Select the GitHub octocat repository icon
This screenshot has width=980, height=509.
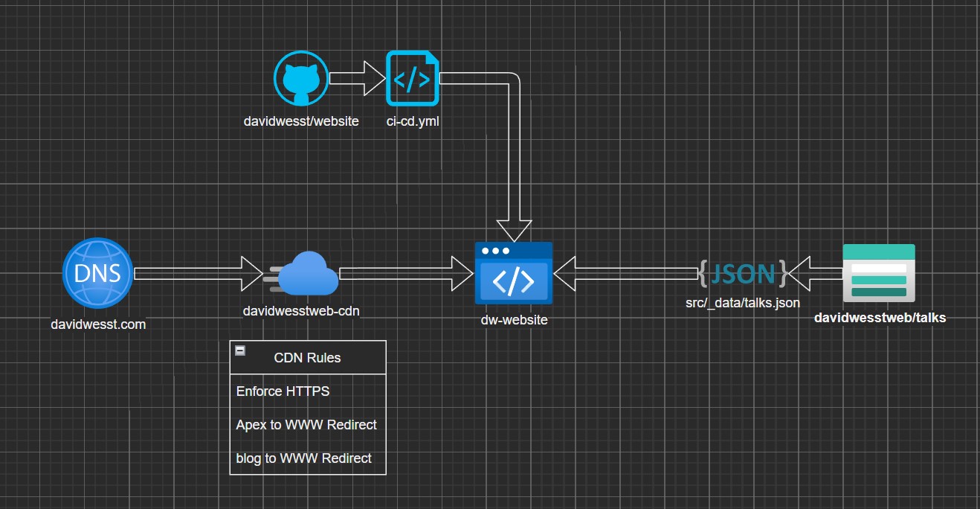point(301,80)
